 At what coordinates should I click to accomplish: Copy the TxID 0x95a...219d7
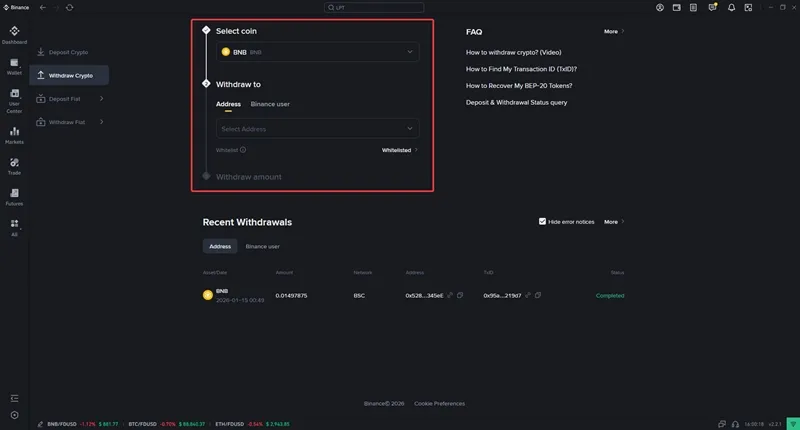538,295
